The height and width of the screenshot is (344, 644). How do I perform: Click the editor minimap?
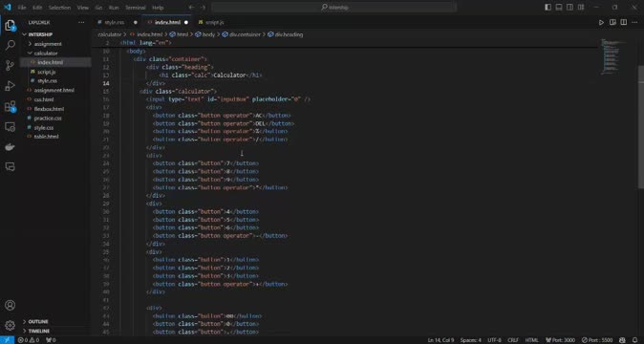(x=614, y=56)
